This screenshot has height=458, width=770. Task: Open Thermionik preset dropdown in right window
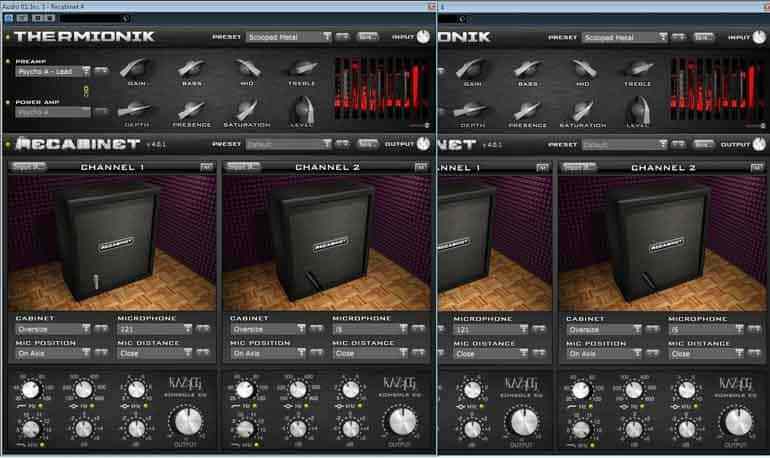625,37
